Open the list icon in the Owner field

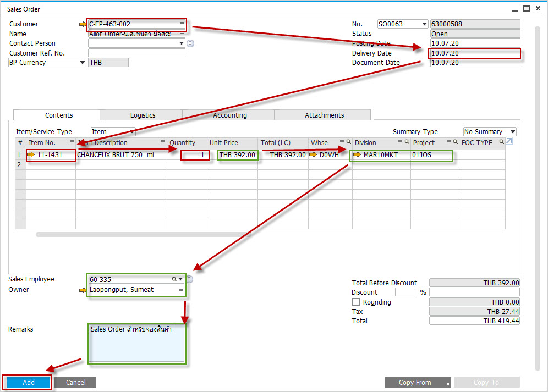click(180, 289)
